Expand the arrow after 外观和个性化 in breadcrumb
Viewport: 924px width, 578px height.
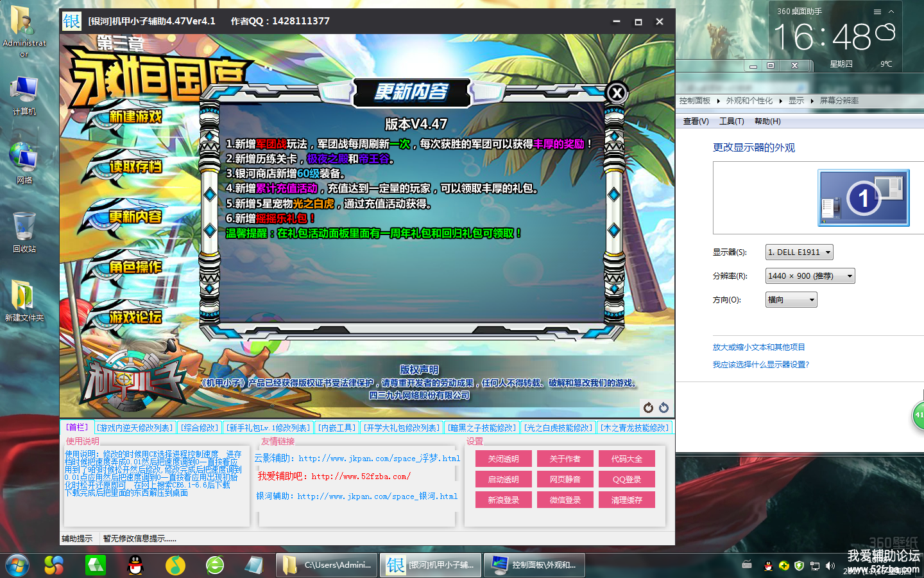point(781,101)
